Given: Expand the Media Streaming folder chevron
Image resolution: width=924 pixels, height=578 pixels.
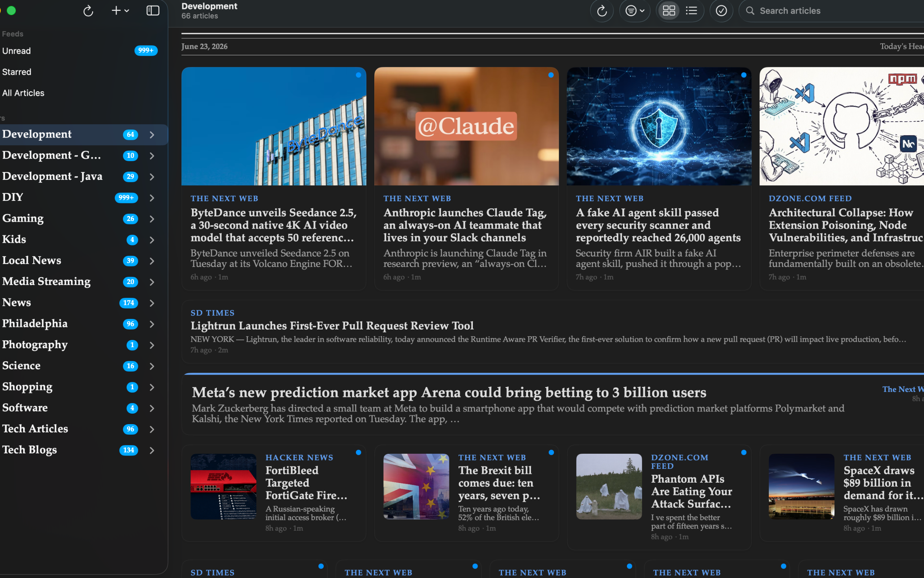Looking at the screenshot, I should 152,282.
